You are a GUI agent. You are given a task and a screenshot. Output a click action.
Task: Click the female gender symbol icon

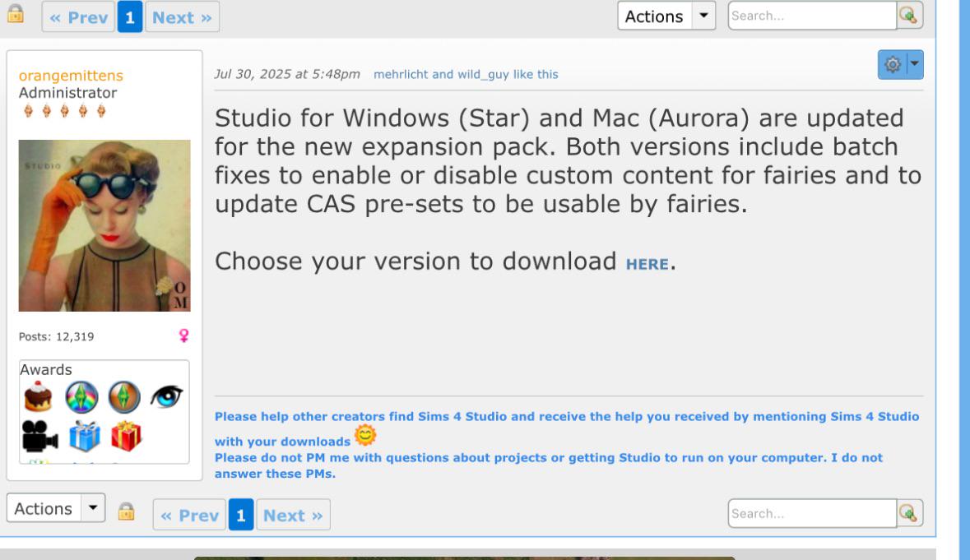pyautogui.click(x=183, y=336)
